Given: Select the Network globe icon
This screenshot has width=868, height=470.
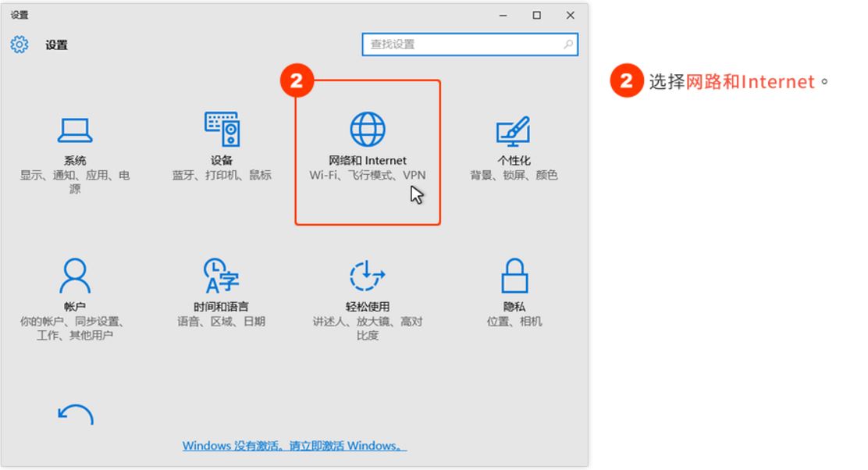Looking at the screenshot, I should (x=368, y=130).
